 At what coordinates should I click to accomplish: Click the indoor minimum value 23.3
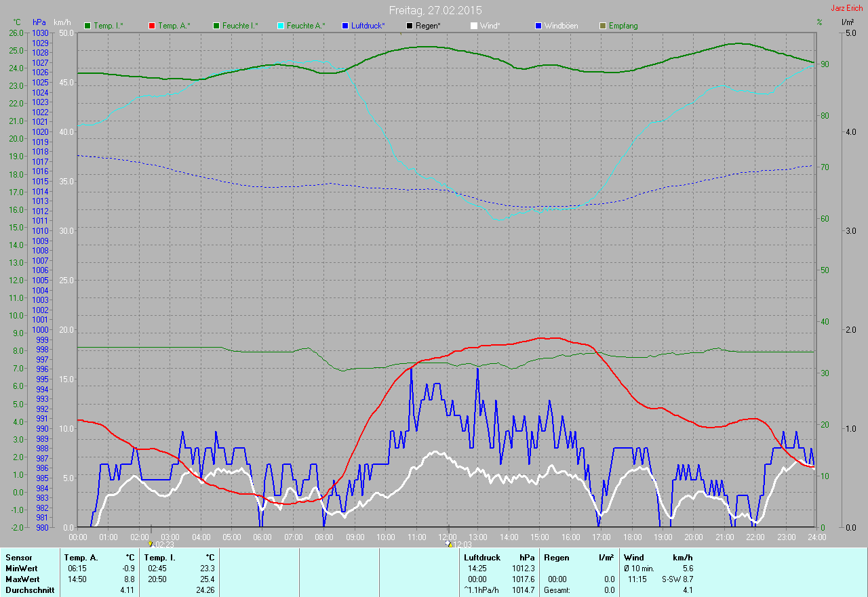tap(207, 569)
